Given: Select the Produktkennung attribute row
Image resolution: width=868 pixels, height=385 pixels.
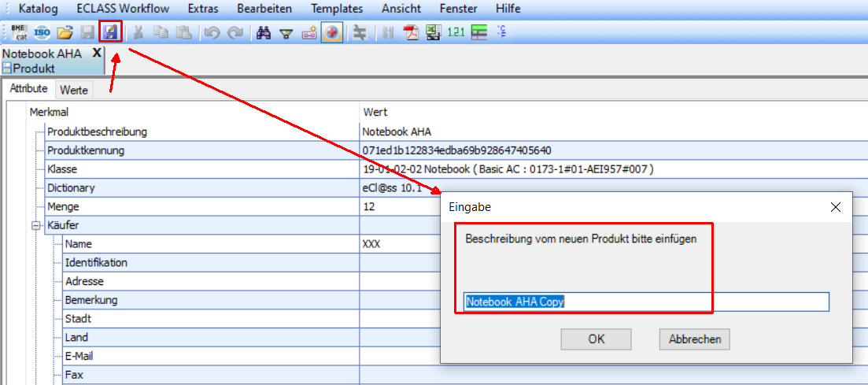Looking at the screenshot, I should click(86, 150).
